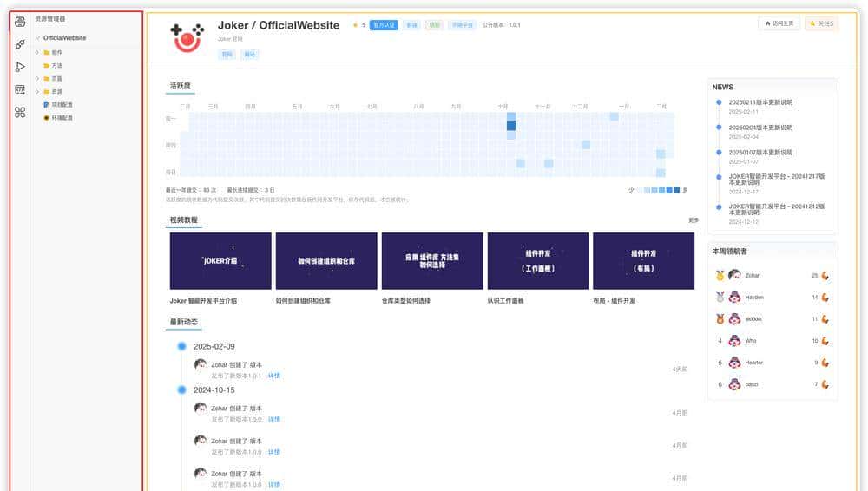
Task: Click the blue 项目配置 file icon
Action: [47, 105]
